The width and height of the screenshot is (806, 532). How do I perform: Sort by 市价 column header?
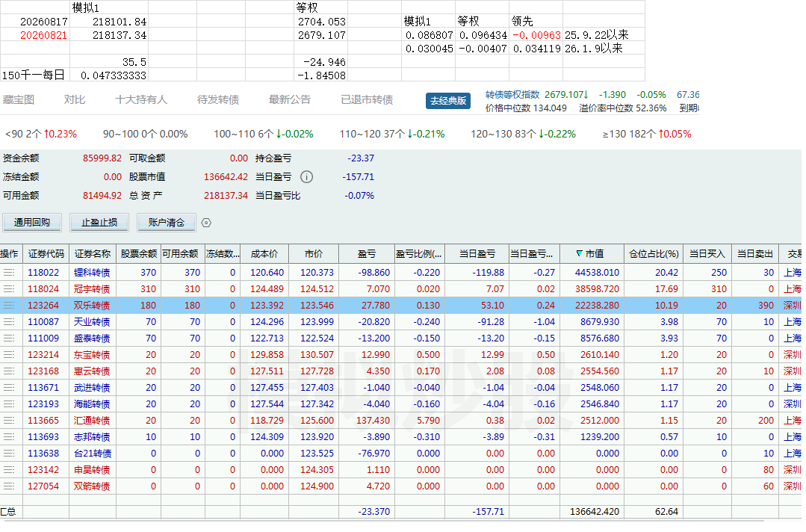[314, 254]
